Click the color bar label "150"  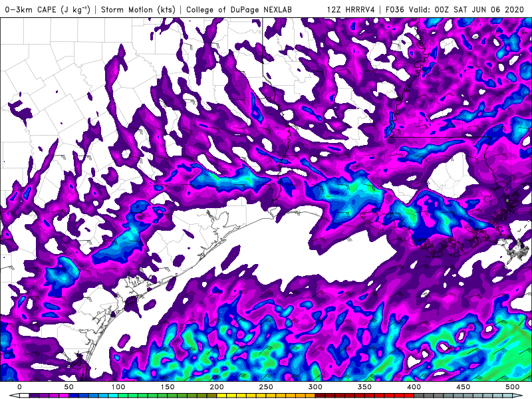168,387
